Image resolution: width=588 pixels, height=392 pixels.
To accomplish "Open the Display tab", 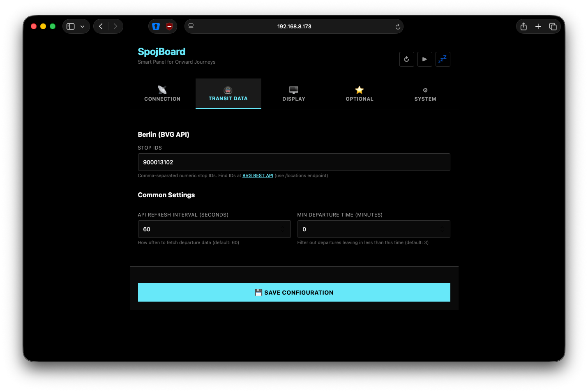I will click(x=294, y=94).
